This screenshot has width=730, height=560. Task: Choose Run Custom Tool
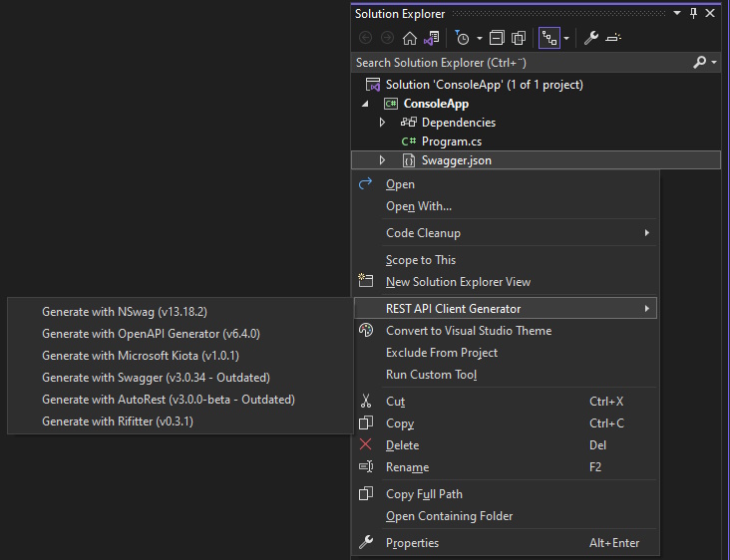pyautogui.click(x=507, y=375)
